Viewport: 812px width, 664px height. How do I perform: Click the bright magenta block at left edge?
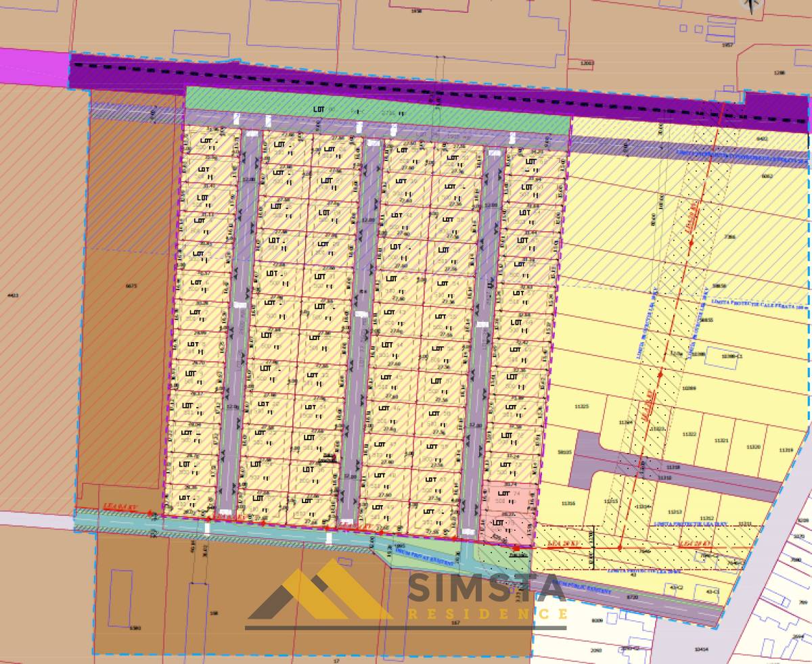click(x=34, y=68)
